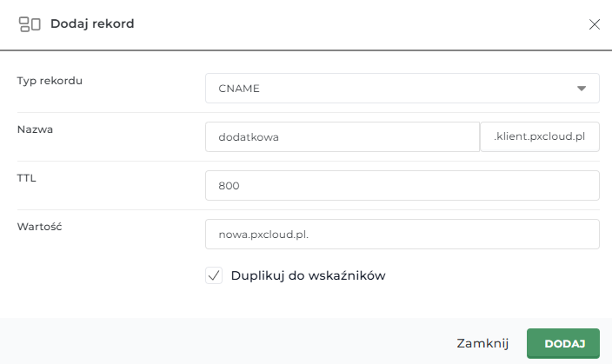Click the Nazwa field containing dodatkowa
Screen dimensions: 612x364
click(x=343, y=136)
